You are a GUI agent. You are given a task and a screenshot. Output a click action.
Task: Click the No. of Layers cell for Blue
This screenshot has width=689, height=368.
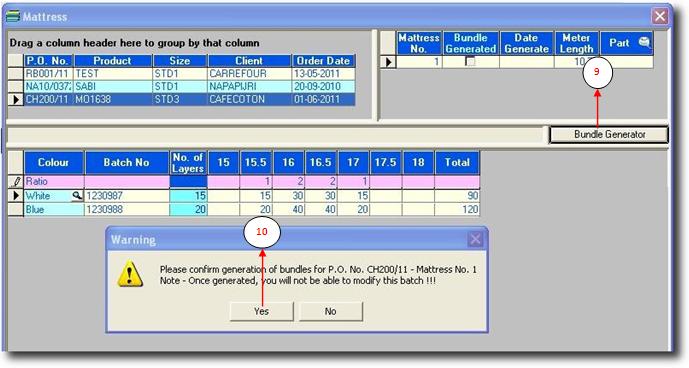coord(188,210)
